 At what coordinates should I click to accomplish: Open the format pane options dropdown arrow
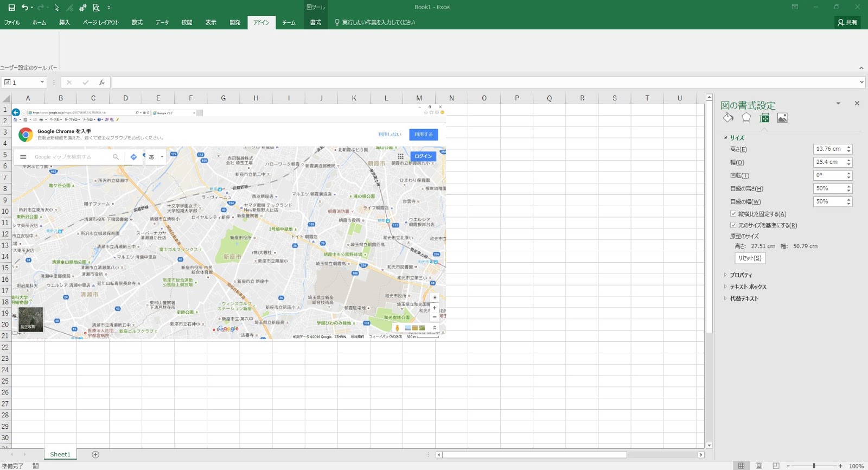(x=838, y=103)
